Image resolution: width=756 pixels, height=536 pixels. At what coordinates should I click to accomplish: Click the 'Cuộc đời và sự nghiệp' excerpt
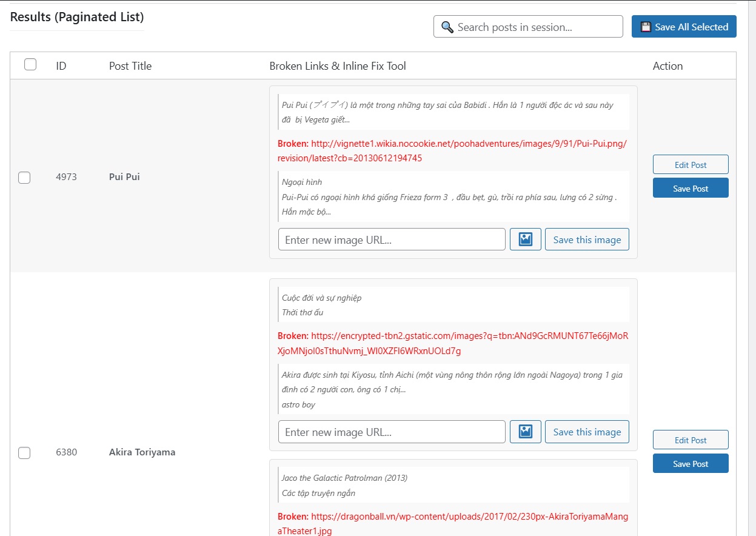click(x=321, y=298)
